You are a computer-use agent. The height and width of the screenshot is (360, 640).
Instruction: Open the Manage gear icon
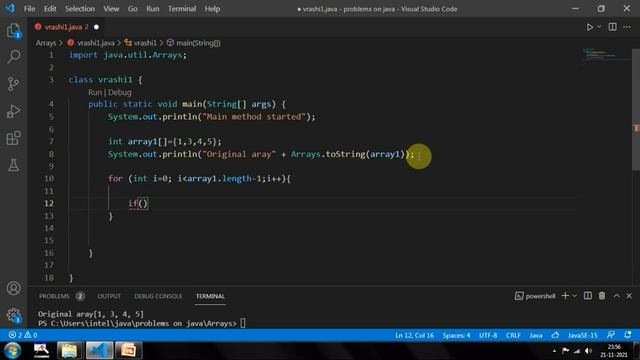click(13, 315)
